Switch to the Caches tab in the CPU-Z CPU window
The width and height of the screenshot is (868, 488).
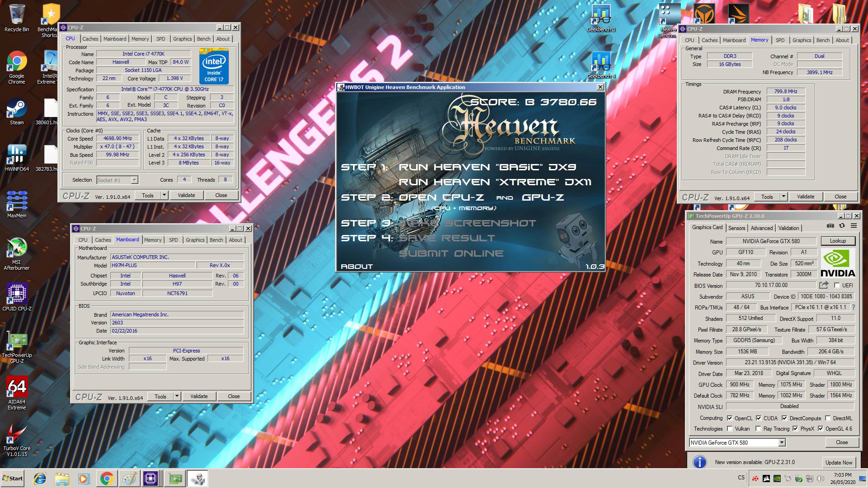click(90, 39)
